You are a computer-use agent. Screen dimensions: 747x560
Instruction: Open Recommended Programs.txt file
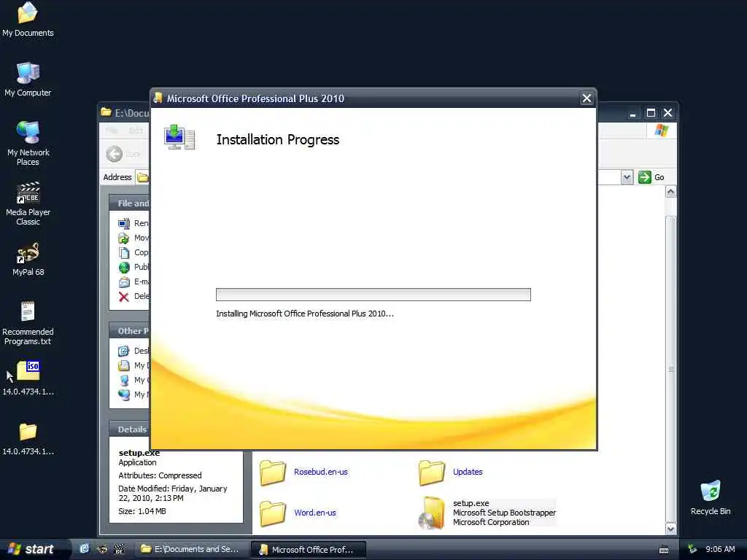(x=28, y=323)
